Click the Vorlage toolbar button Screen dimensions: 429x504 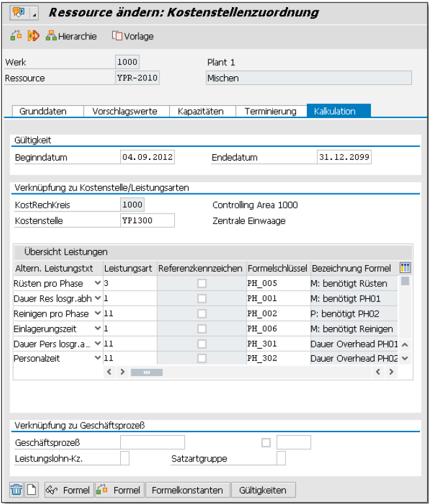pyautogui.click(x=133, y=37)
